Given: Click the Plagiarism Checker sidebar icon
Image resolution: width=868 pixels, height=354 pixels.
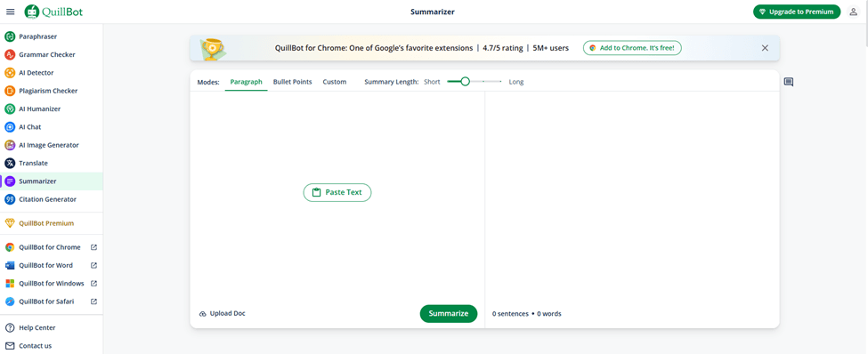Looking at the screenshot, I should (x=10, y=91).
